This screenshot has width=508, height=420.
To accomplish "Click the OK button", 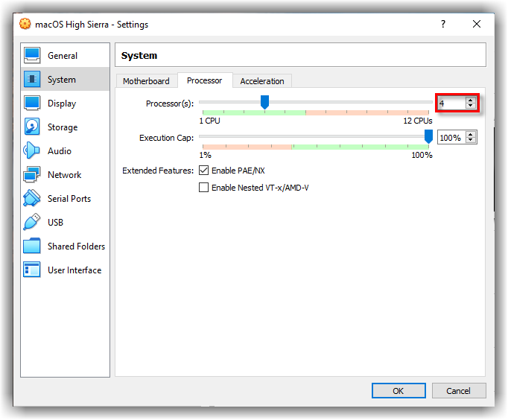I will (399, 391).
